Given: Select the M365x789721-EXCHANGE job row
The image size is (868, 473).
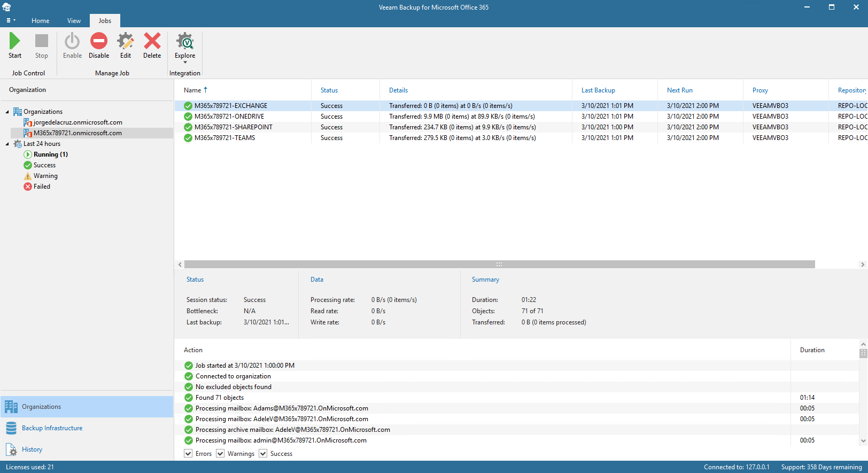Looking at the screenshot, I should pos(521,106).
